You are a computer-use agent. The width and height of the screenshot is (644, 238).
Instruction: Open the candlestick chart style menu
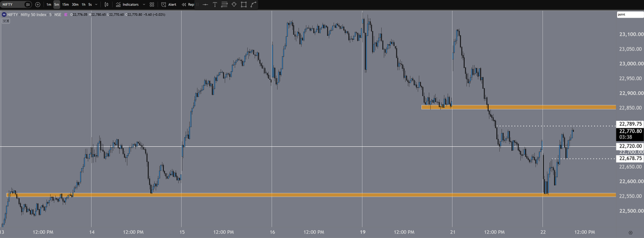[x=106, y=4]
